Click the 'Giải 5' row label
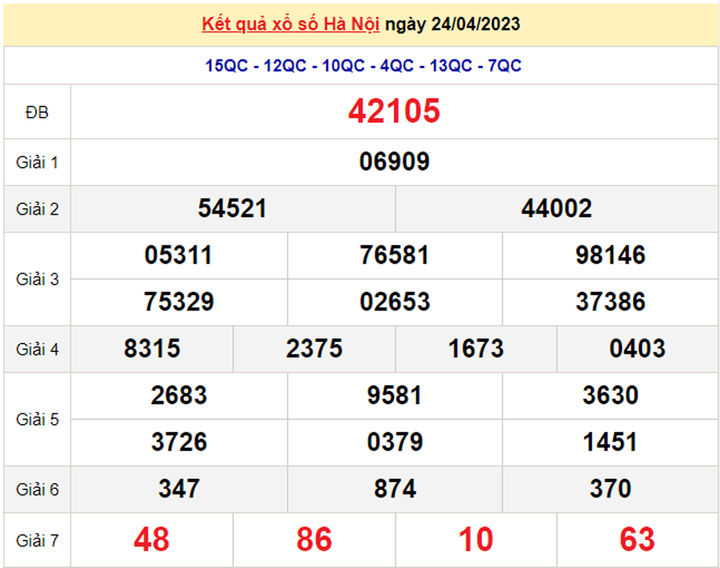This screenshot has width=720, height=568. (37, 419)
